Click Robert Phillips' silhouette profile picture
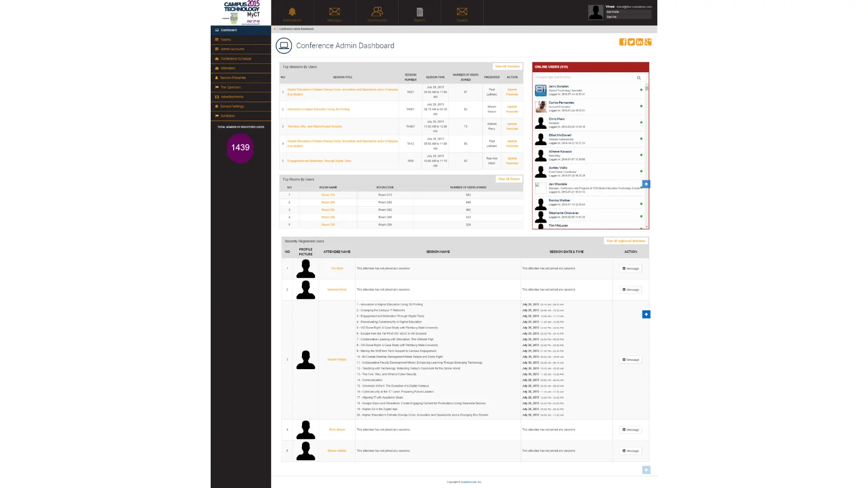 click(x=306, y=360)
